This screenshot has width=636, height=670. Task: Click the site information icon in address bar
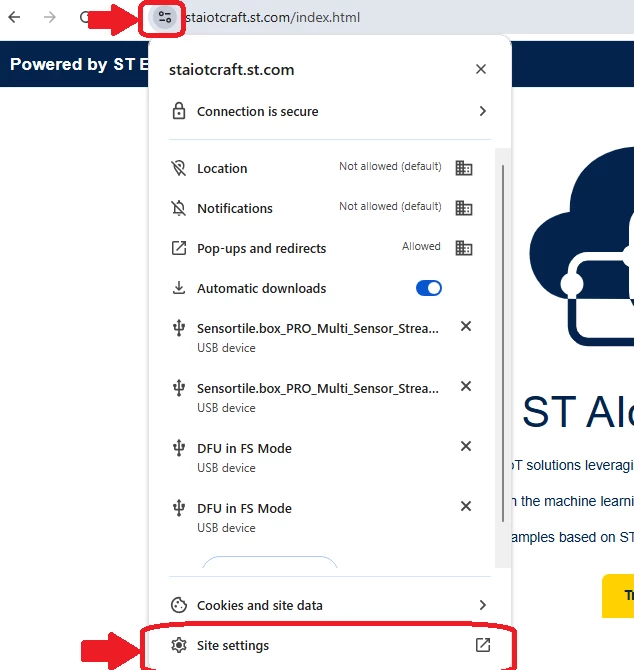tap(165, 17)
